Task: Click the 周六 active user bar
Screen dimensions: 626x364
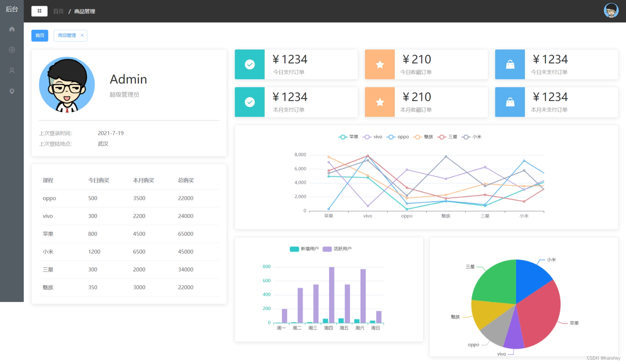Action: point(363,296)
